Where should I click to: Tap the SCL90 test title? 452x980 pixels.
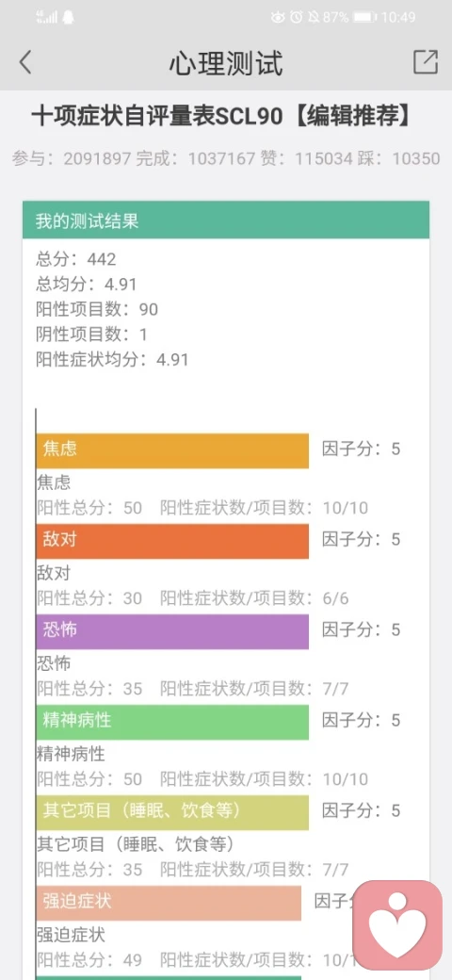tap(221, 116)
